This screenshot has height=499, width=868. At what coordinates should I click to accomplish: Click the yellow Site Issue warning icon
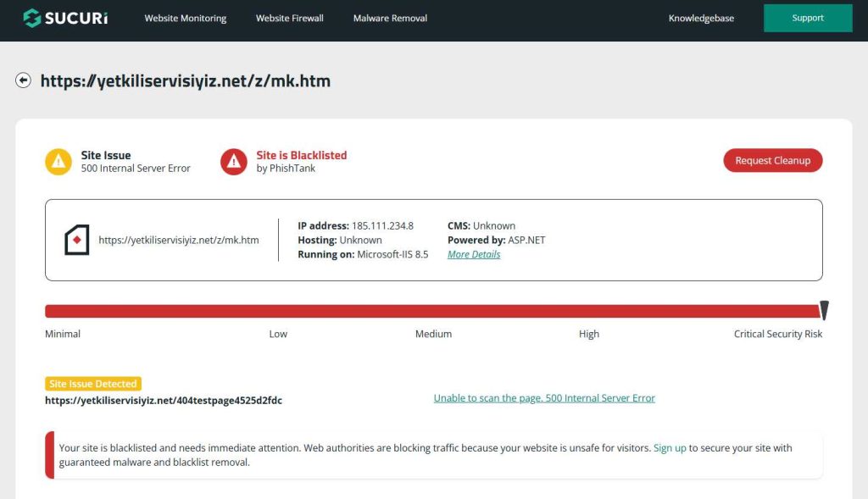click(58, 162)
